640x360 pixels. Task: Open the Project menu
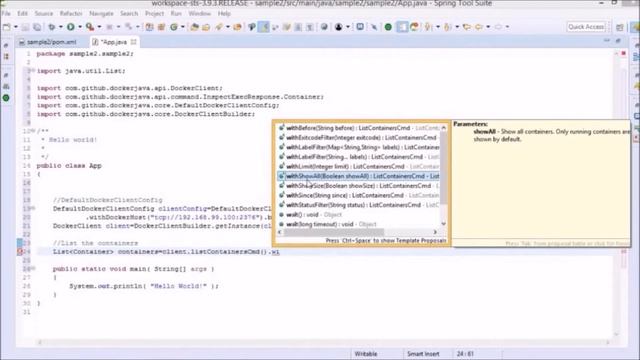click(x=154, y=13)
